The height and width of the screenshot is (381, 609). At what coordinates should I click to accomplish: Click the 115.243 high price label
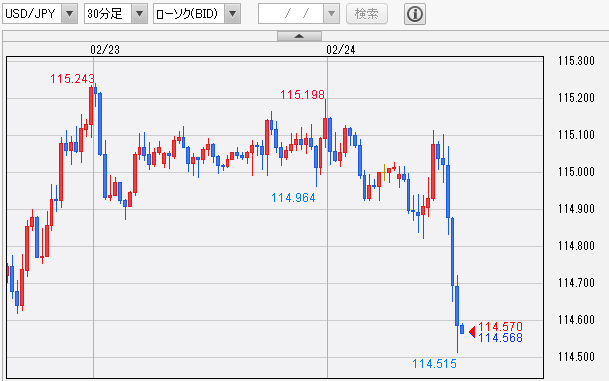pos(72,79)
